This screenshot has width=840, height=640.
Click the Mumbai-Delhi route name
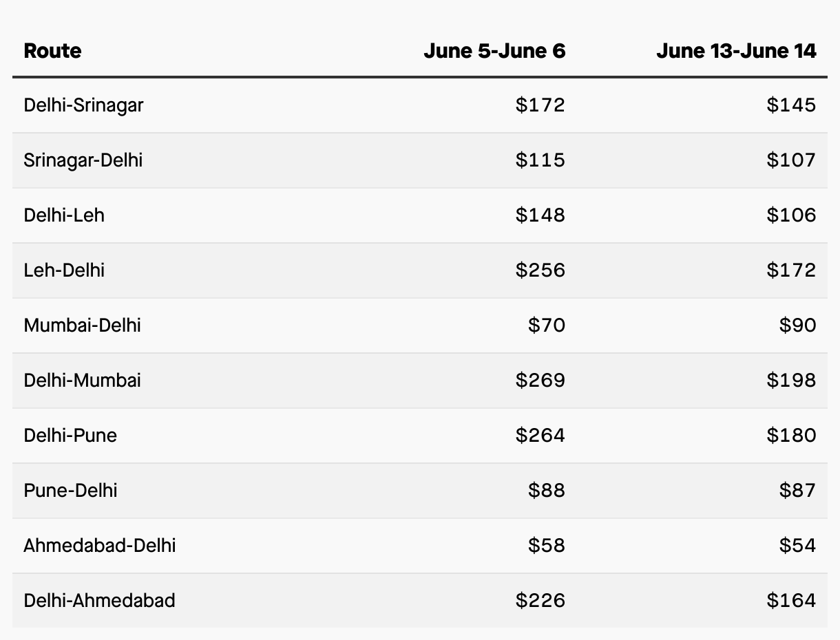coord(82,326)
